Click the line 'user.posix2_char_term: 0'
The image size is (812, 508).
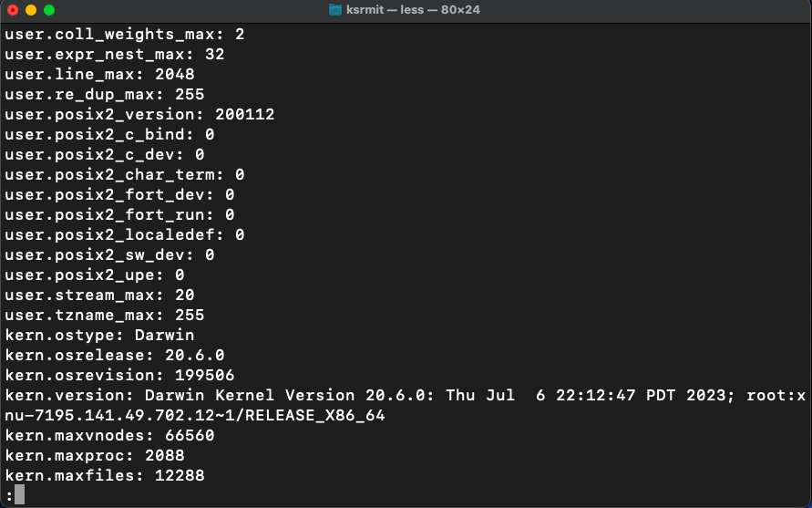(124, 175)
